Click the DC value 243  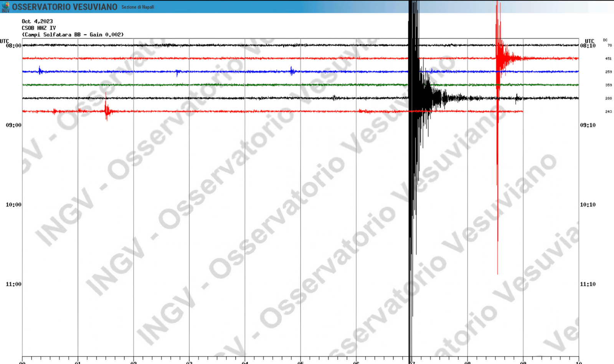609,112
